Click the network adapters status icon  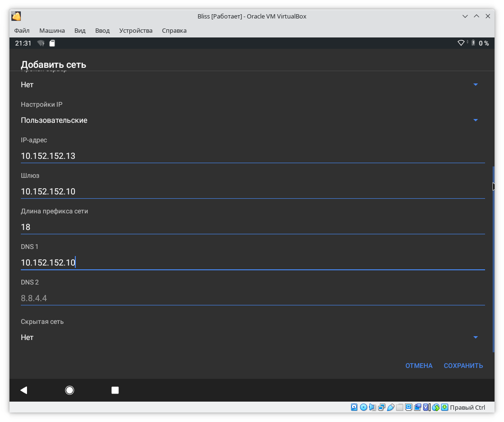click(381, 407)
